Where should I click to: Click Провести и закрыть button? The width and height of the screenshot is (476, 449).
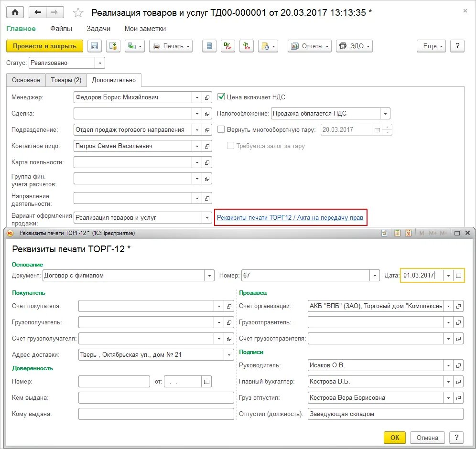[x=44, y=46]
